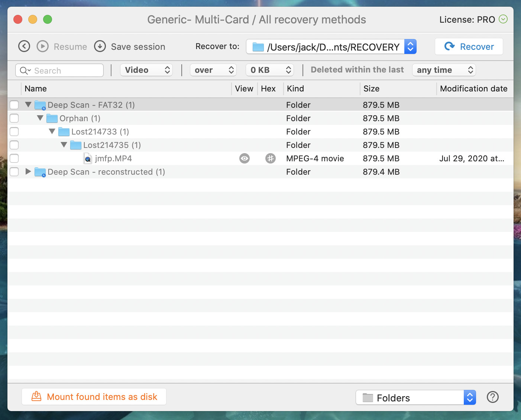Click the Resume label
The width and height of the screenshot is (521, 420).
[x=70, y=46]
